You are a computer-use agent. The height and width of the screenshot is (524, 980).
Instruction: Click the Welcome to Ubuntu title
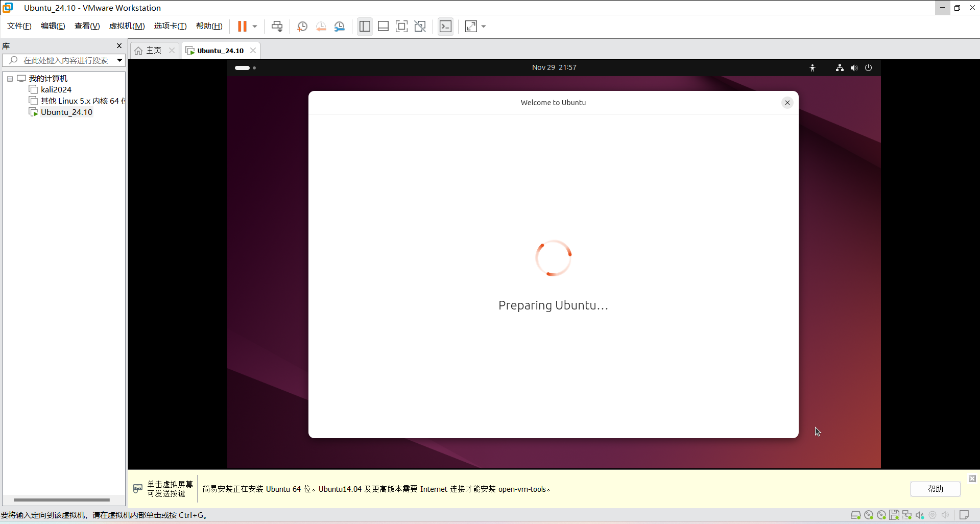tap(553, 103)
